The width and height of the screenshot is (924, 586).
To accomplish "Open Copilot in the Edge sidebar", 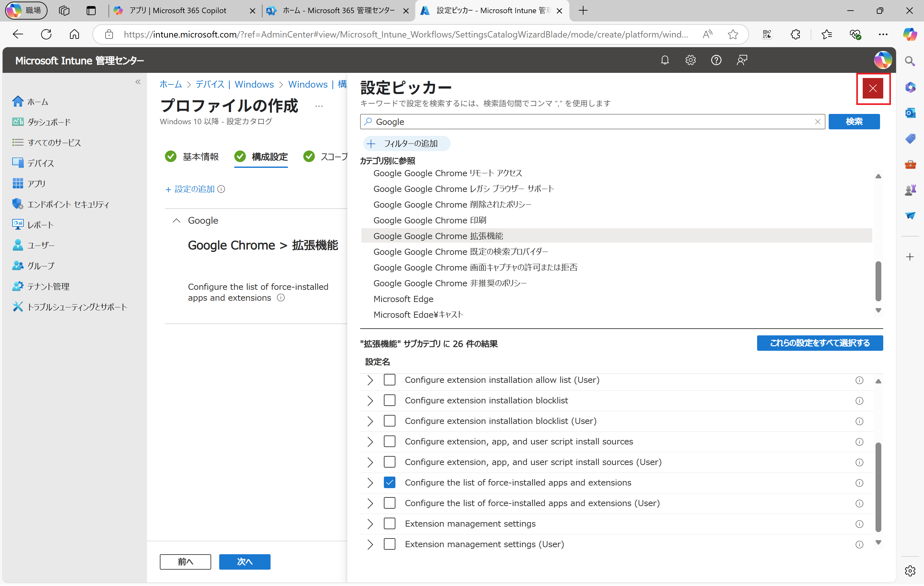I will 910,34.
